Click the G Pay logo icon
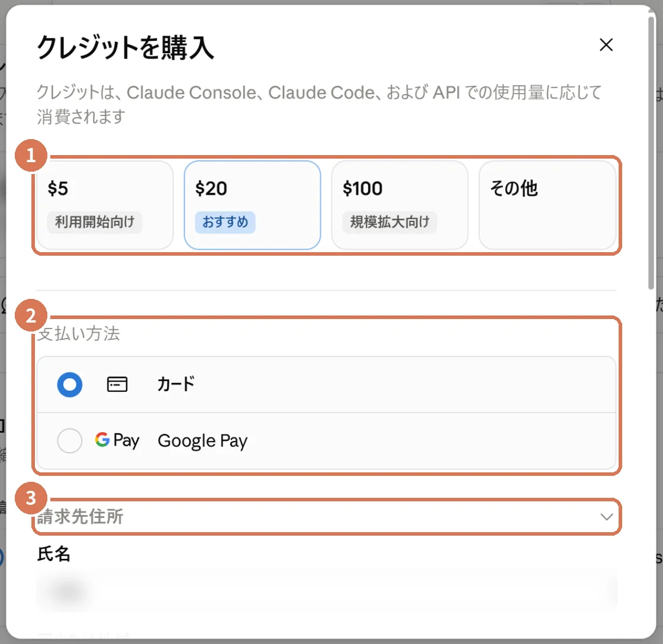This screenshot has height=644, width=663. [117, 440]
